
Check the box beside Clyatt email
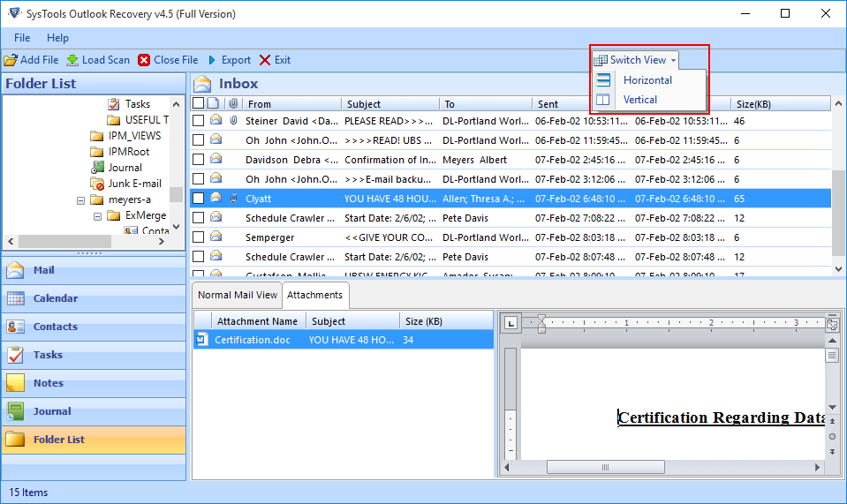click(x=199, y=199)
